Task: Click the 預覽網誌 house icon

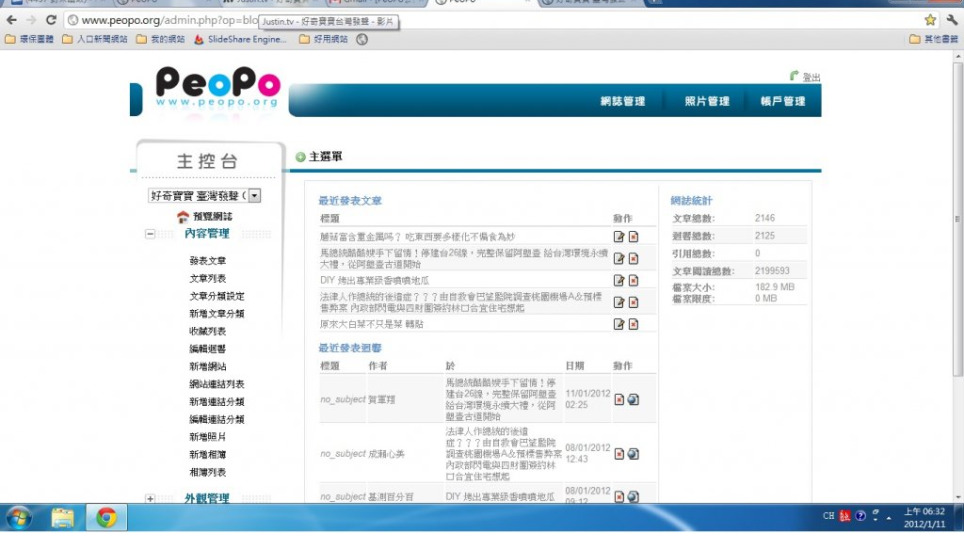Action: click(x=183, y=216)
